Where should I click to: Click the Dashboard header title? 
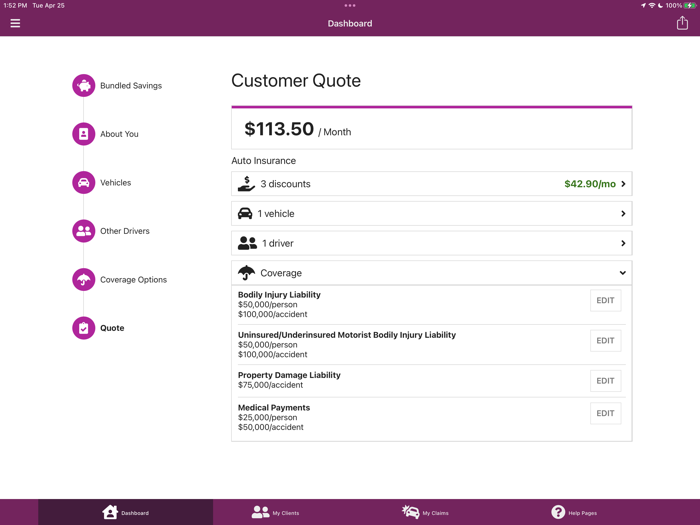[x=350, y=24]
